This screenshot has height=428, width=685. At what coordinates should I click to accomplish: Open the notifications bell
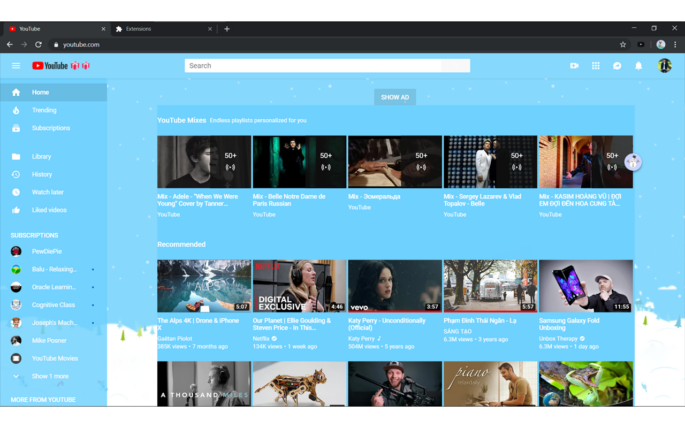click(639, 66)
